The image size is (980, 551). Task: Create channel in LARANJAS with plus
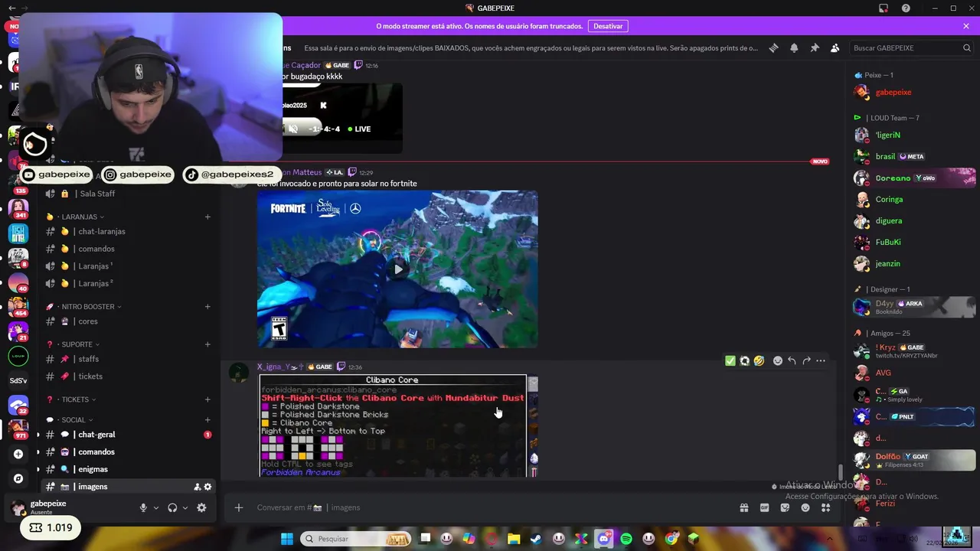(207, 217)
